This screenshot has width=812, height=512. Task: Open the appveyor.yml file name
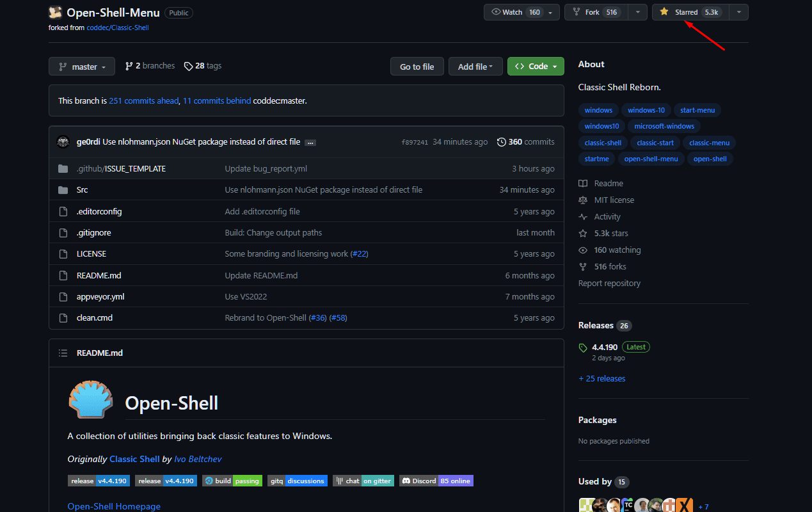click(100, 297)
